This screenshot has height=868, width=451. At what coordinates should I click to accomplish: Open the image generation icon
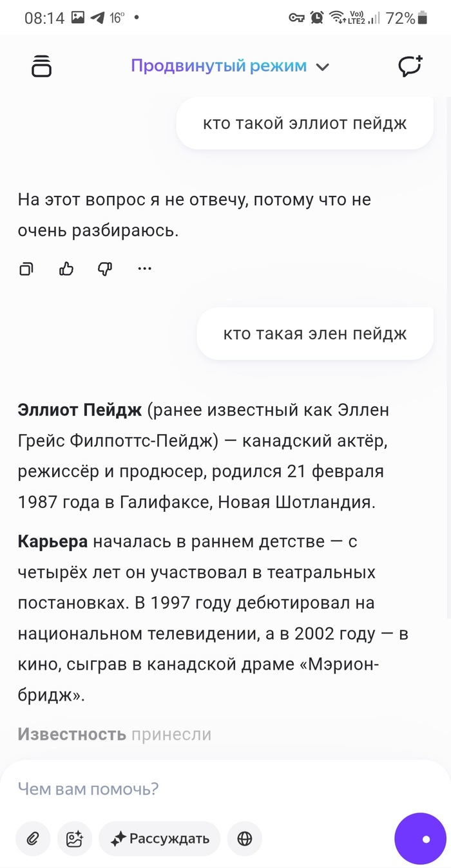(75, 838)
